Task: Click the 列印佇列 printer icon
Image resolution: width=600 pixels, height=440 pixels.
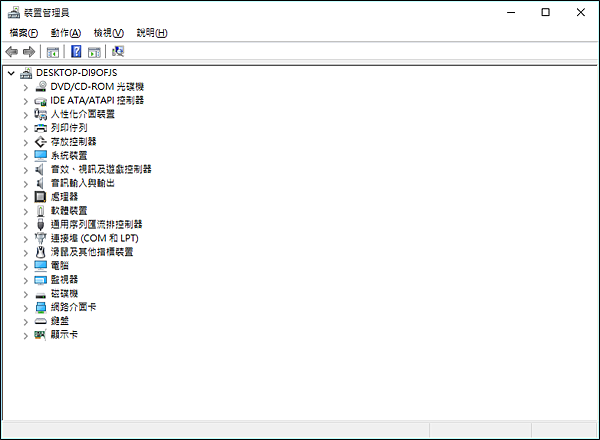Action: click(41, 128)
